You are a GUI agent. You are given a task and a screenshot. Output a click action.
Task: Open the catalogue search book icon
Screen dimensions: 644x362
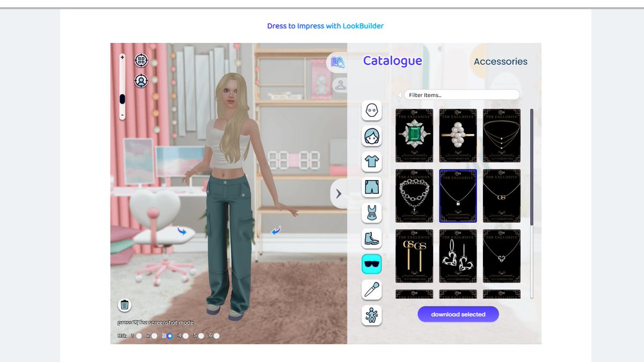click(x=337, y=63)
